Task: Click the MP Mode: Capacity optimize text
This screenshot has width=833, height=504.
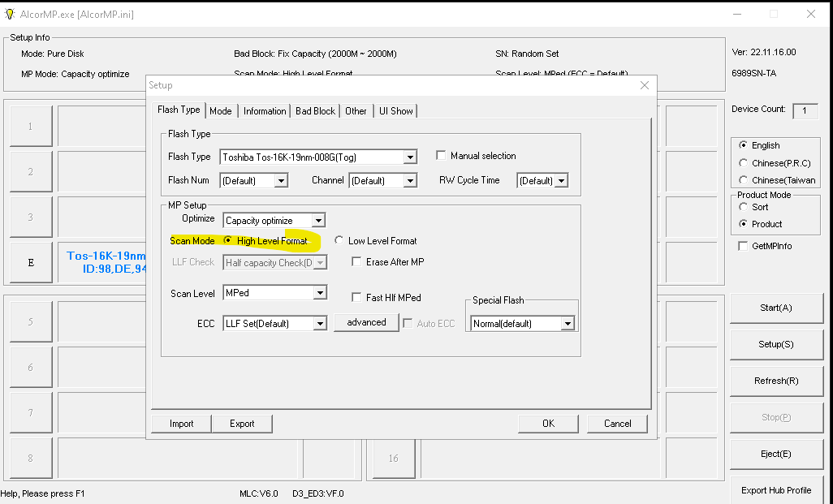Action: 75,74
